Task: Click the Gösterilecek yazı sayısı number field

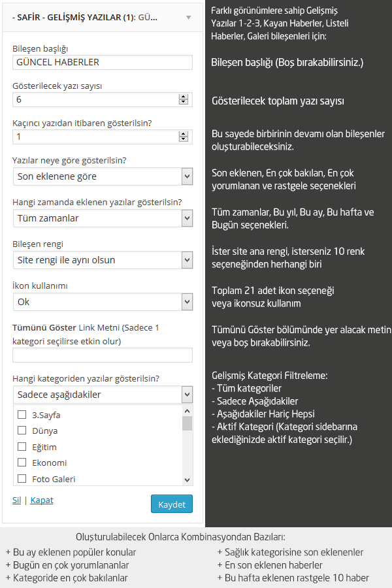Action: point(103,99)
